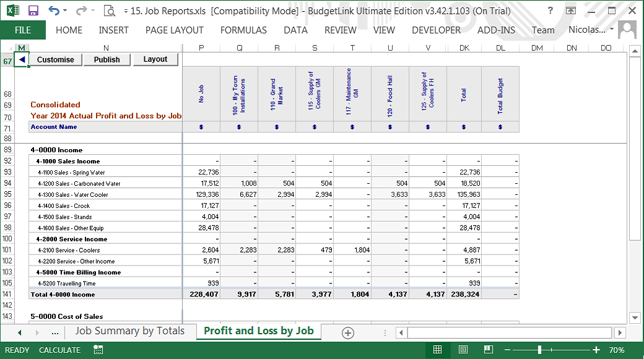The width and height of the screenshot is (644, 359).
Task: Switch to Normal view icon
Action: (x=438, y=350)
